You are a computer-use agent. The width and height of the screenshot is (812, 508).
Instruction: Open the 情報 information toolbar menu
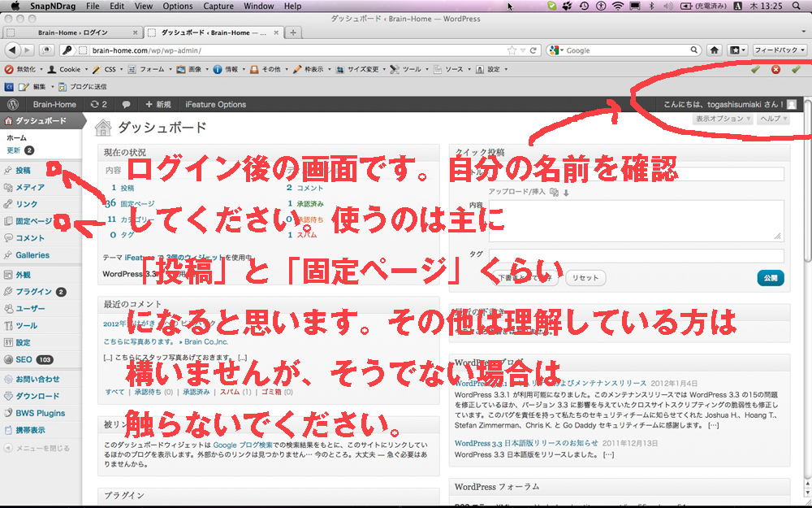point(228,69)
